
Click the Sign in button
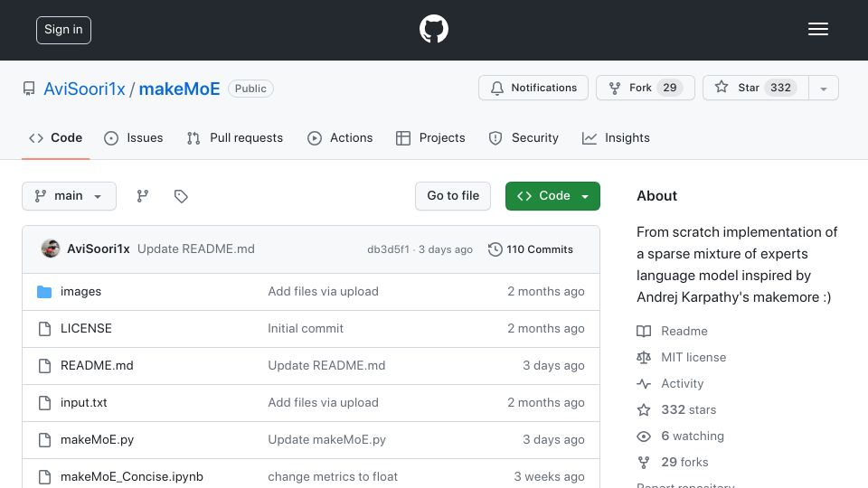coord(63,30)
